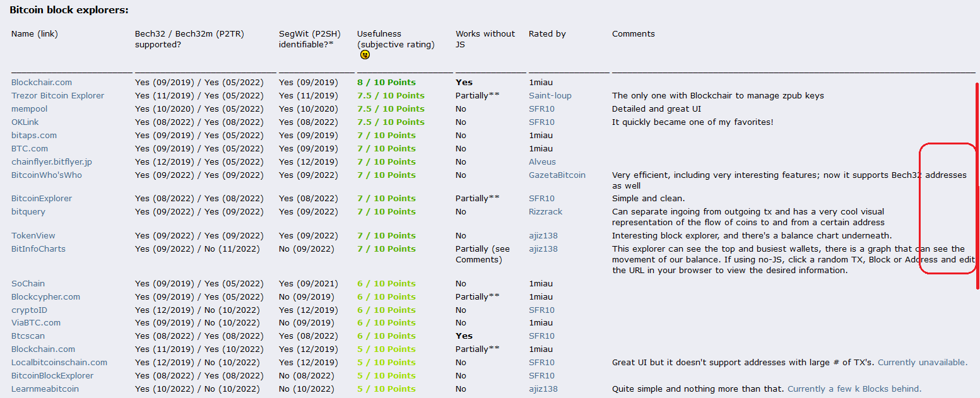This screenshot has width=980, height=398.
Task: Click 'Yes (09/2021)' SegWit cell for SoChain
Action: point(308,283)
